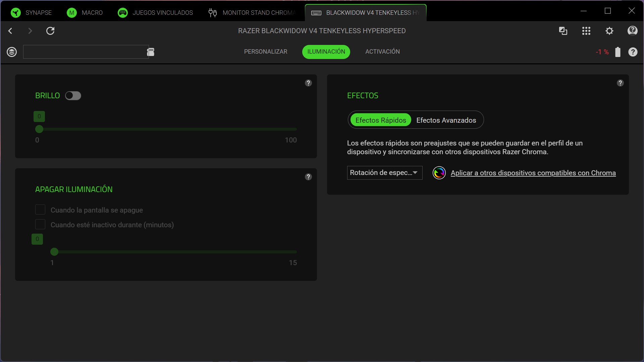Viewport: 644px width, 362px height.
Task: Select the BlackWidow V4 Tenkeyless tab
Action: tap(366, 13)
